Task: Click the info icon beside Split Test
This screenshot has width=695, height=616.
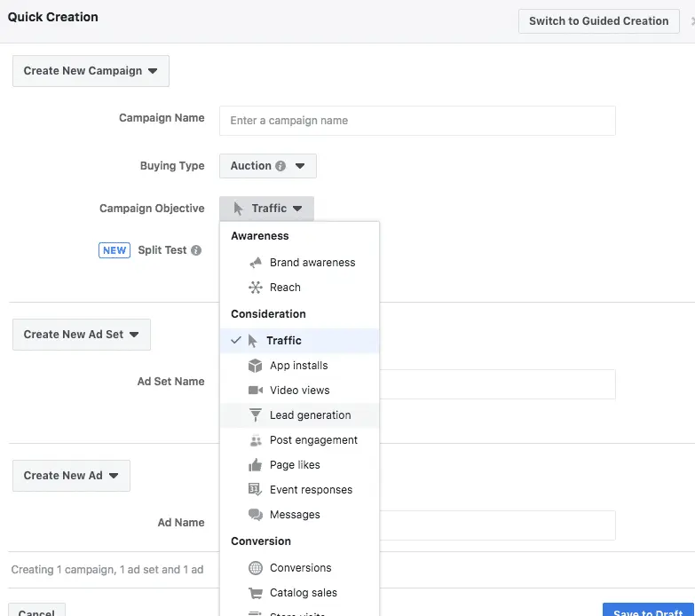Action: point(196,250)
